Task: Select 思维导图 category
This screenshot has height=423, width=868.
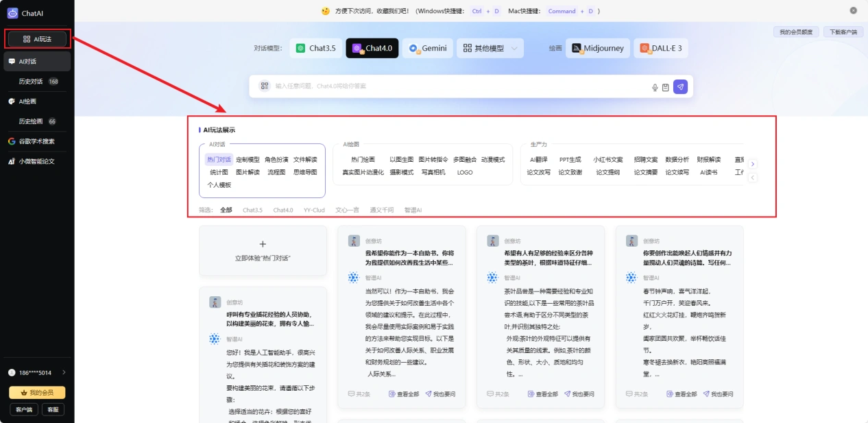Action: click(305, 172)
